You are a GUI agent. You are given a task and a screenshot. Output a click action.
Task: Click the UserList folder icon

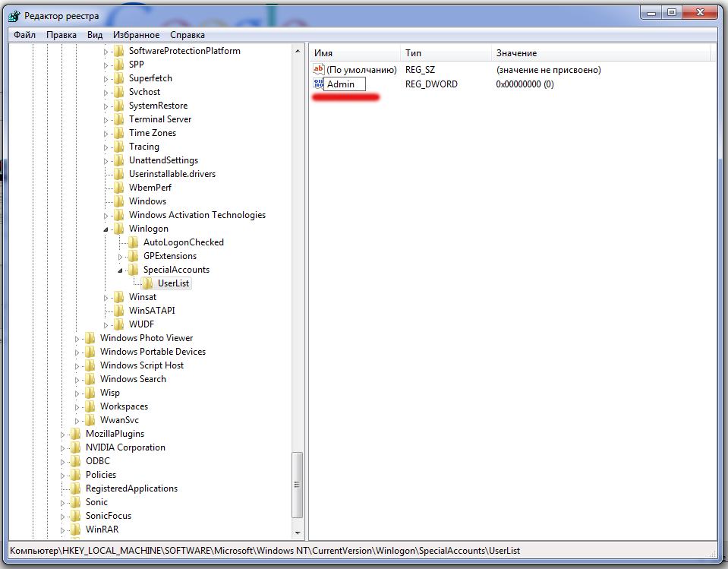(x=148, y=283)
